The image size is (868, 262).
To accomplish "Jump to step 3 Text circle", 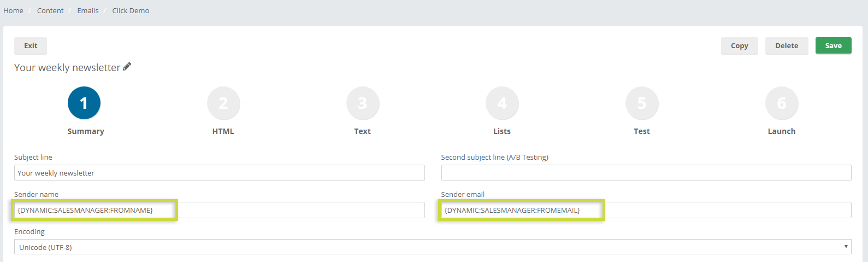I will point(363,103).
